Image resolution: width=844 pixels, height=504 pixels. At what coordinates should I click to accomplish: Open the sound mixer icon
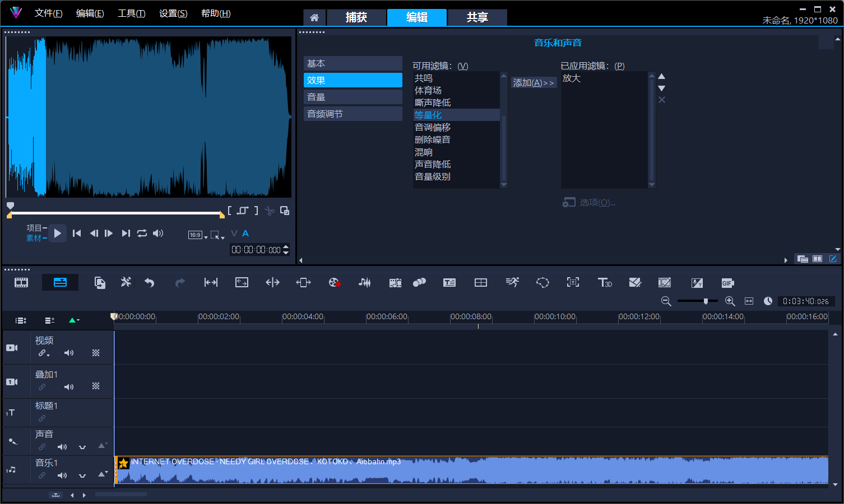(x=364, y=283)
